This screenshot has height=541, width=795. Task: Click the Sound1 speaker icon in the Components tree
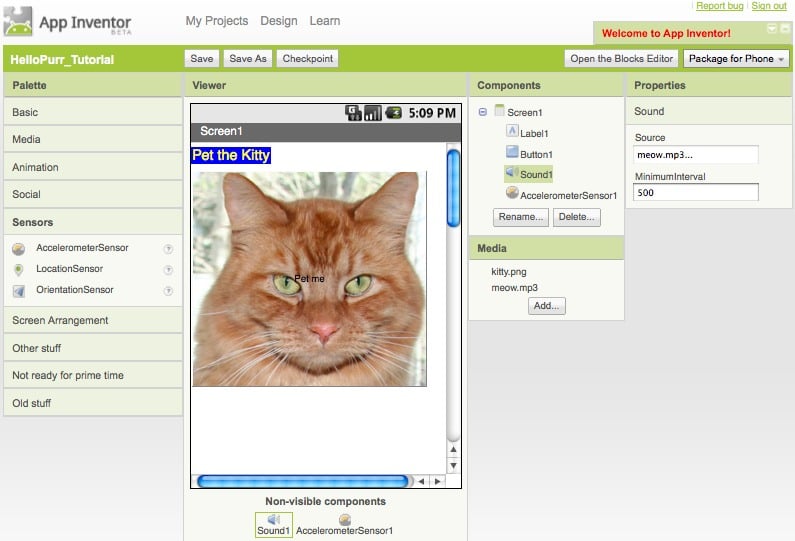[512, 173]
